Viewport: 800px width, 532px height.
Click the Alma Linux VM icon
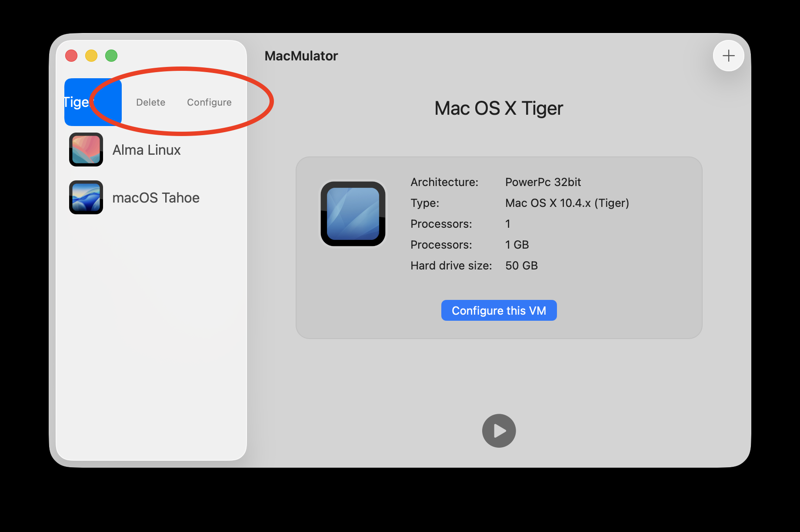tap(86, 150)
